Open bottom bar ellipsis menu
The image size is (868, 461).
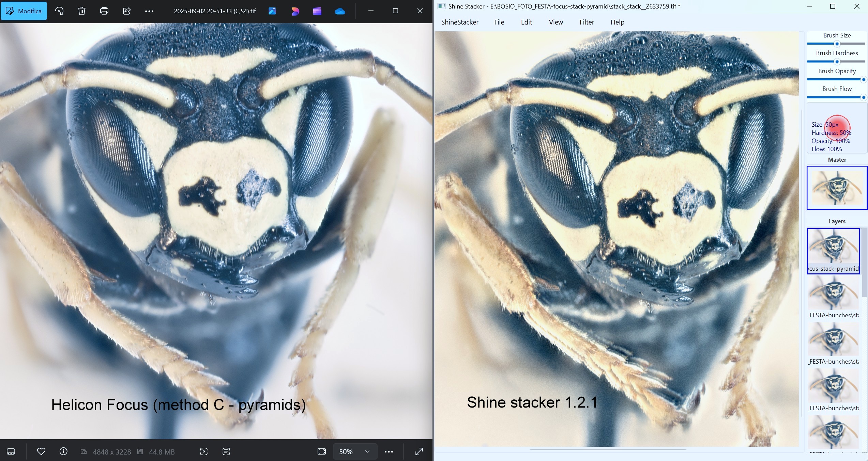pyautogui.click(x=389, y=451)
